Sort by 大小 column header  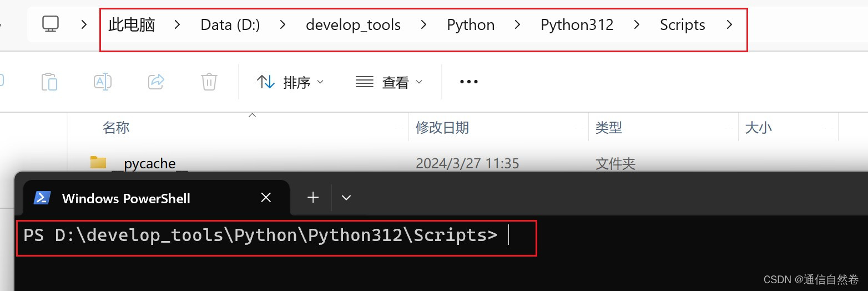(758, 128)
